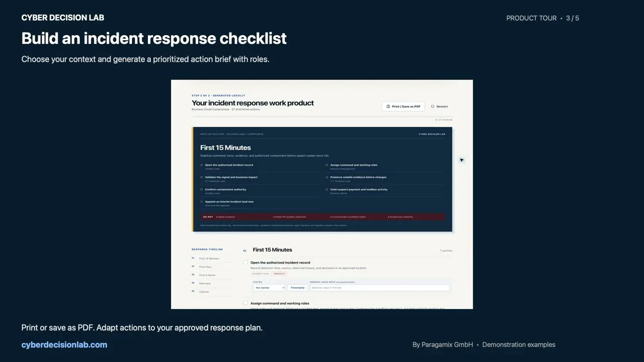Screen dimensions: 644x362
Task: Click the IMMEDIATE tag
Action: click(279, 274)
